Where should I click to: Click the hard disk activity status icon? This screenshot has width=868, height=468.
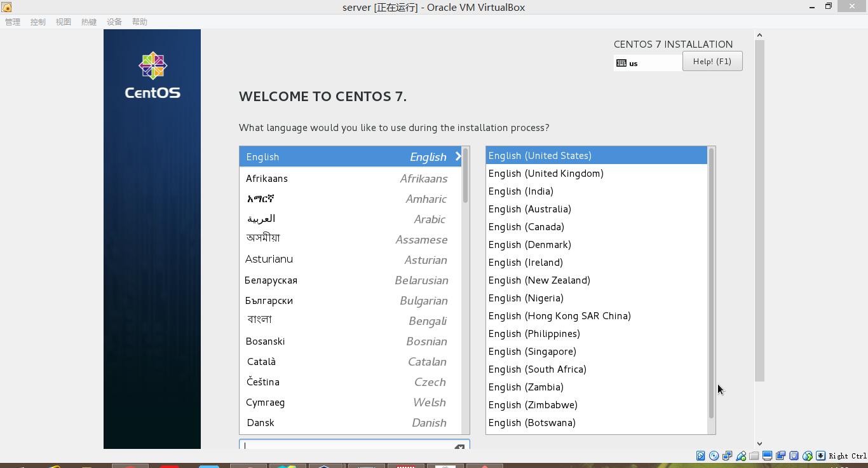click(700, 455)
